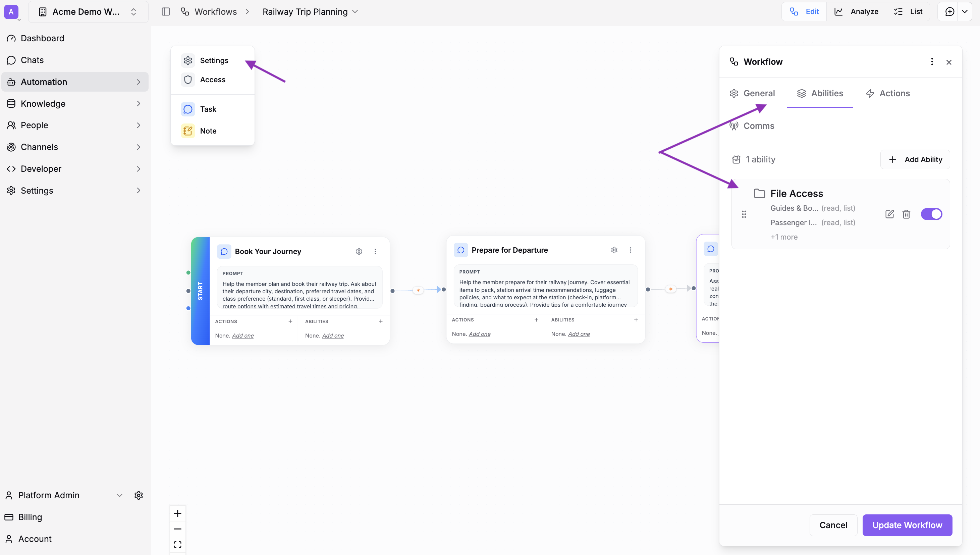Disable the File Access ability toggle
This screenshot has width=980, height=555.
click(x=931, y=214)
